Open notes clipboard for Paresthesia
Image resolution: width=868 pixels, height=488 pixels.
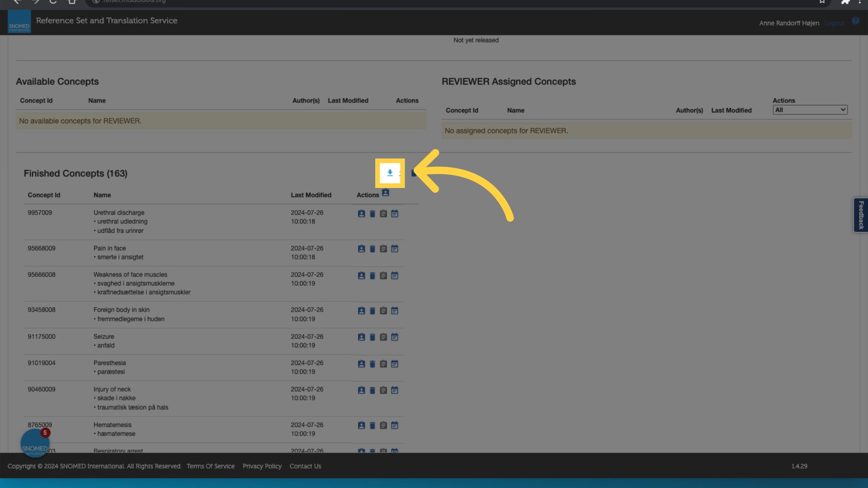tap(383, 364)
